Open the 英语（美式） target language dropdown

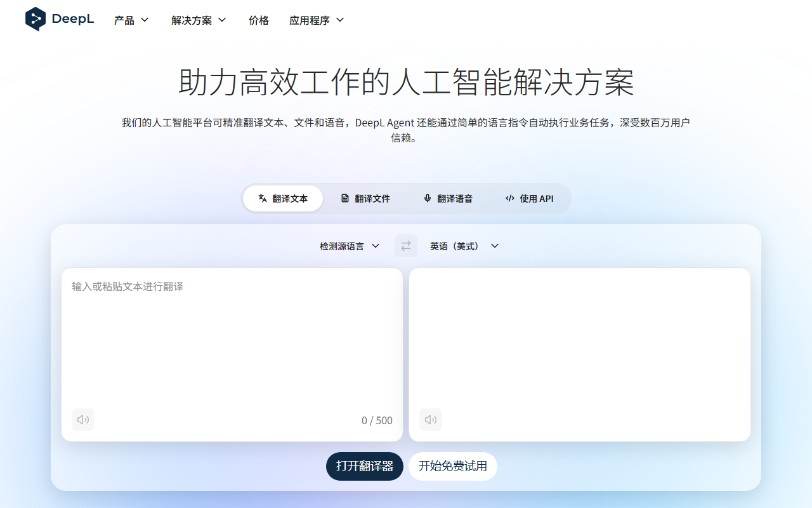(464, 246)
